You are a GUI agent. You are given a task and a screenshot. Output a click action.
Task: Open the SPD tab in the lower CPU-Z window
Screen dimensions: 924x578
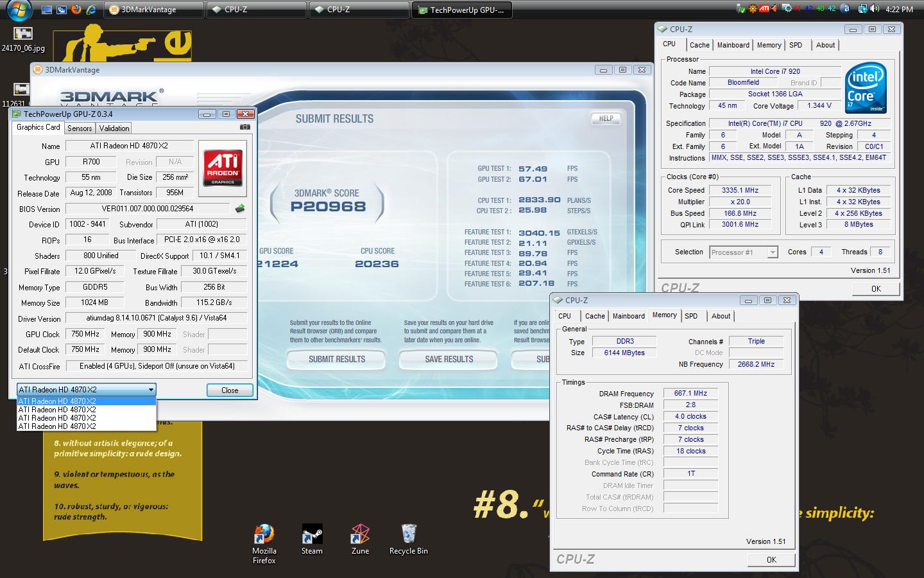[691, 316]
